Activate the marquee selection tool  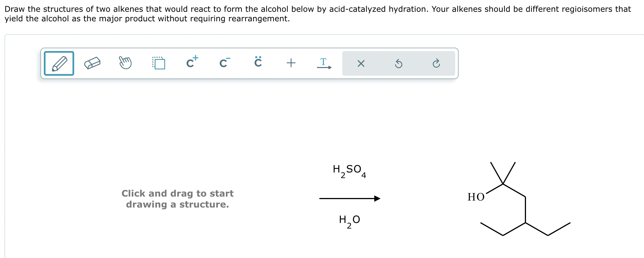(159, 63)
